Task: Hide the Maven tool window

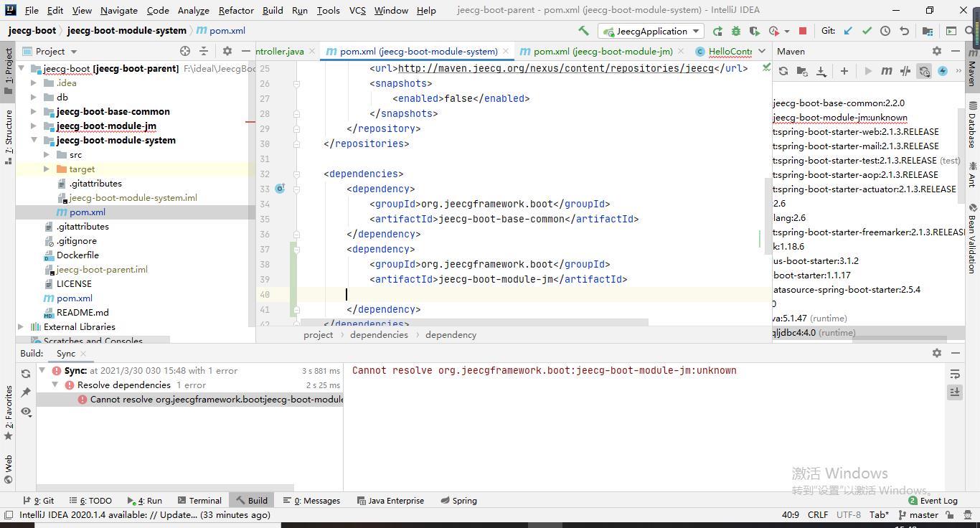Action: (955, 51)
